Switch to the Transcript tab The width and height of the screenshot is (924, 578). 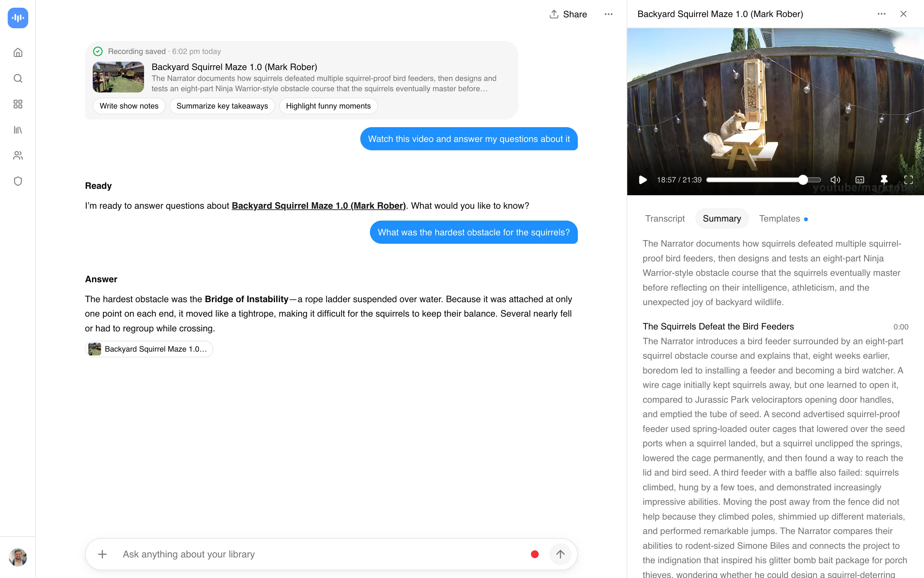665,219
